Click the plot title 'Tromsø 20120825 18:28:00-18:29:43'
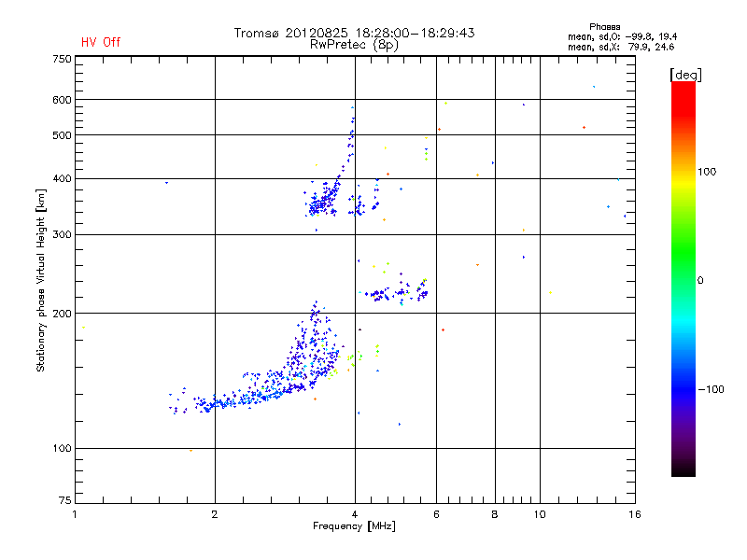Image resolution: width=747 pixels, height=560 pixels. 354,33
